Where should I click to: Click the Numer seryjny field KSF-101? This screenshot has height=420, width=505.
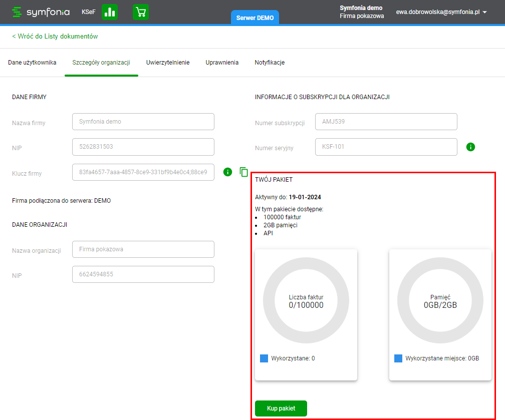[386, 147]
